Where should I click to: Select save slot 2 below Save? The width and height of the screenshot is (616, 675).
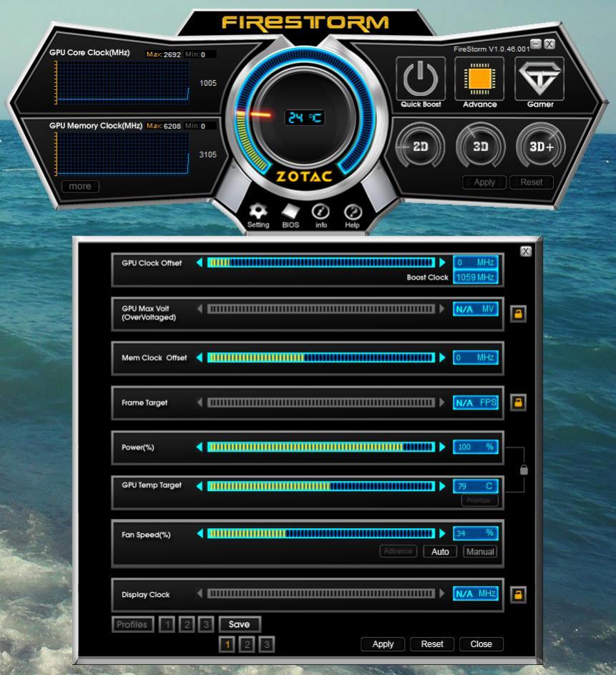point(247,644)
